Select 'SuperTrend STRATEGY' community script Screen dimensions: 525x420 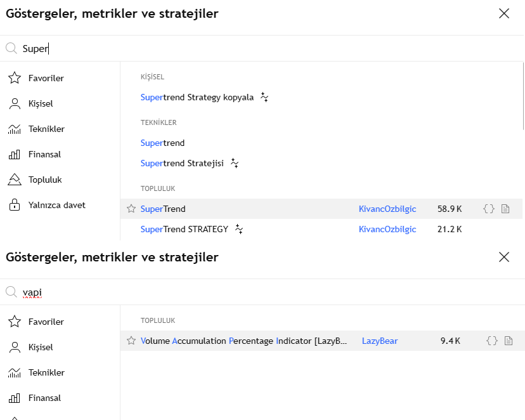click(321, 229)
